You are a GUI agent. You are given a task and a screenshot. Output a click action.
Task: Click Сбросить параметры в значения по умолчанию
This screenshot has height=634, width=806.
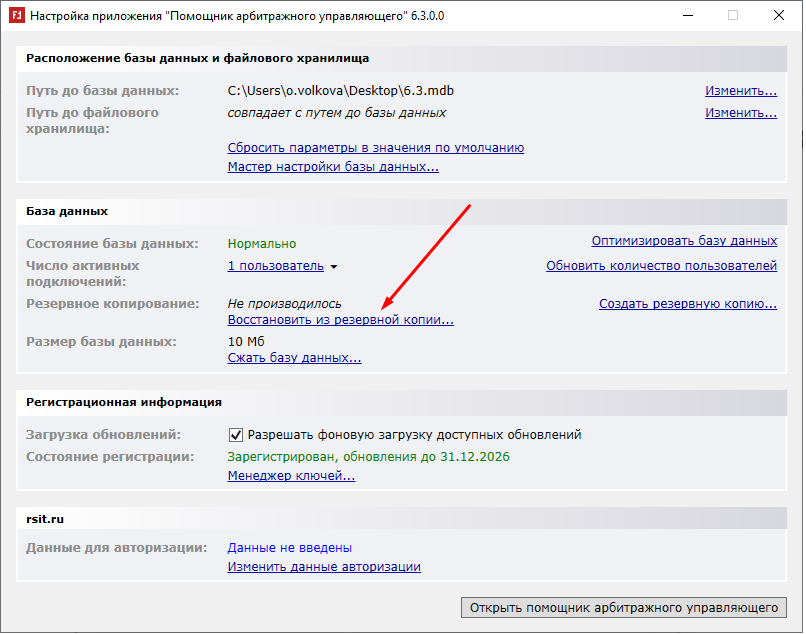(376, 148)
